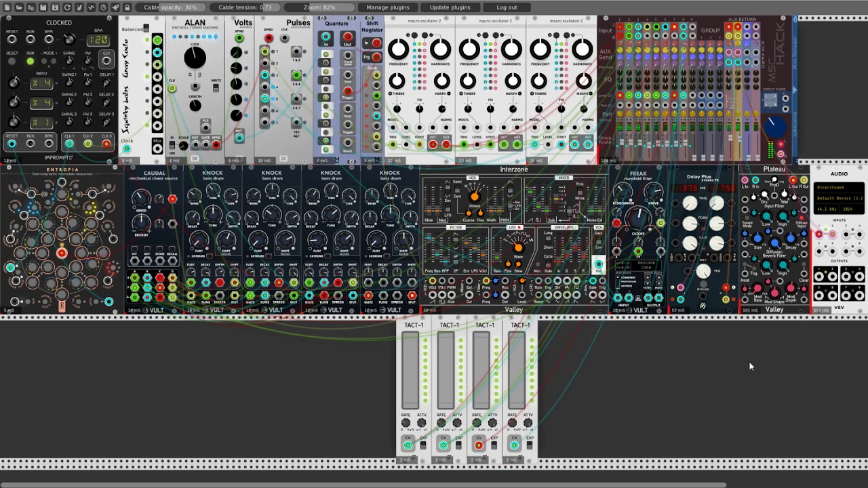Viewport: 868px width, 488px height.
Task: Click input jack 1 on the Audio module
Action: pos(819,235)
